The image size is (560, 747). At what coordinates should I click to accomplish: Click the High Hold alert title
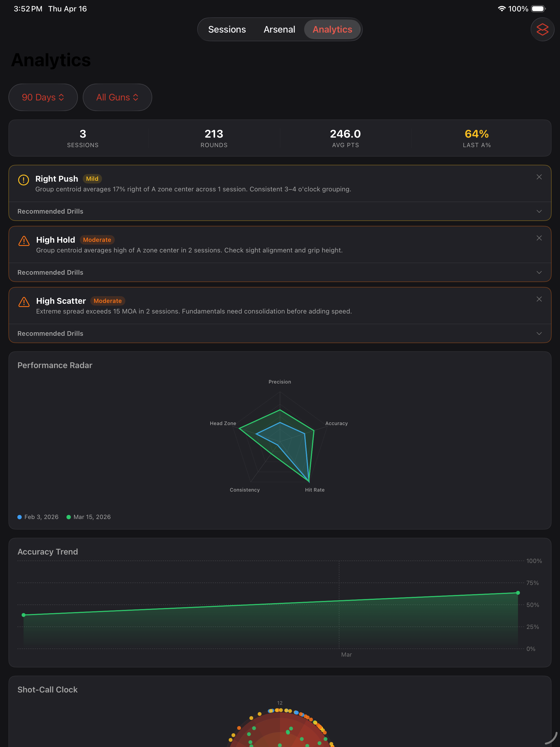click(56, 240)
